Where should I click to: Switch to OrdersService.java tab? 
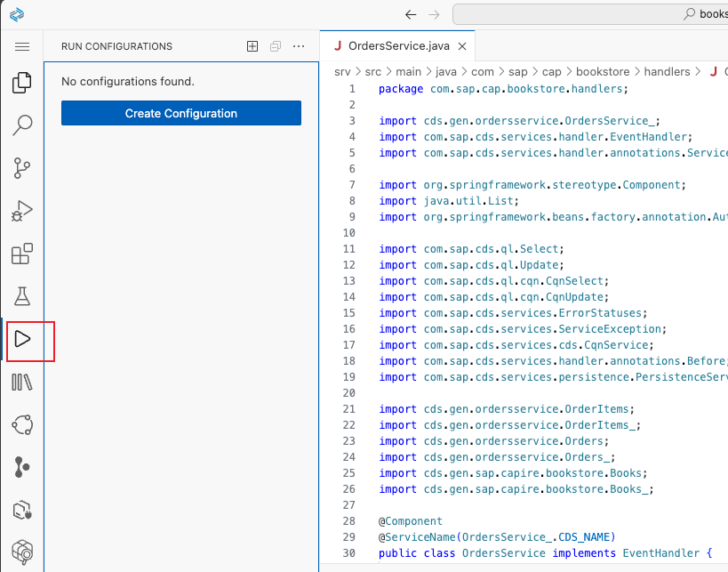(397, 46)
